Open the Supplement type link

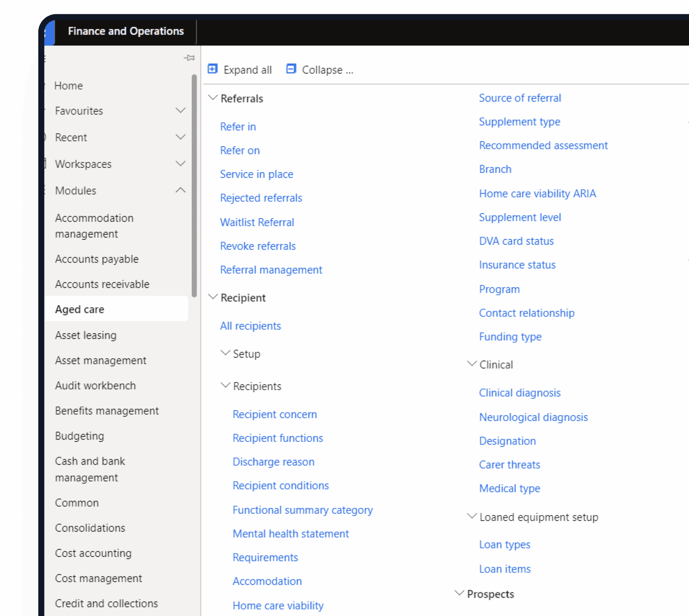pyautogui.click(x=520, y=122)
